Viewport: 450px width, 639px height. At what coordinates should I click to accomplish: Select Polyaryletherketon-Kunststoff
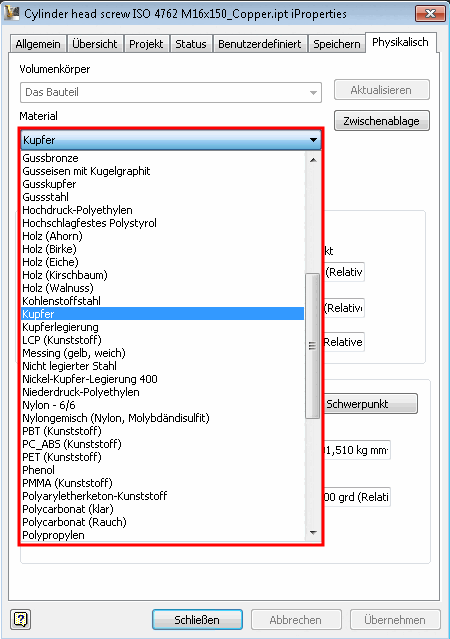coord(163,496)
